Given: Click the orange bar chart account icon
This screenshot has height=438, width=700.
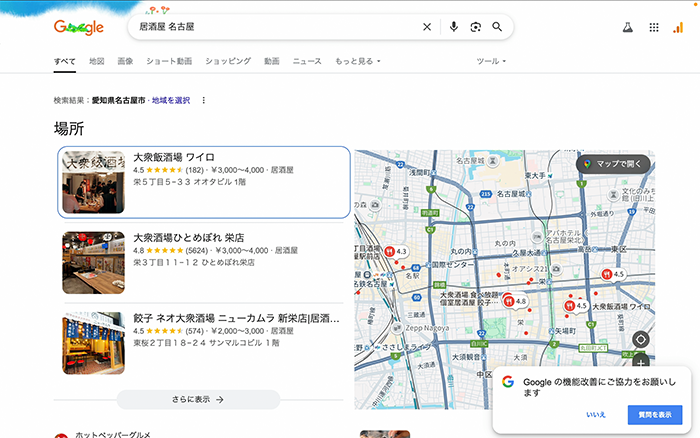Looking at the screenshot, I should point(678,28).
